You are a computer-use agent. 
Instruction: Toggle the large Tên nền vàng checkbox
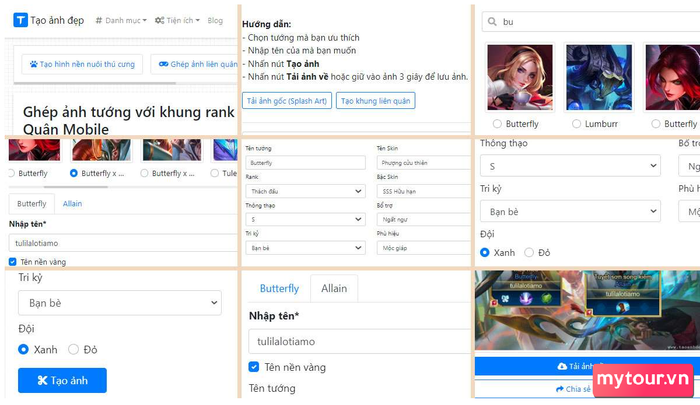pyautogui.click(x=254, y=367)
